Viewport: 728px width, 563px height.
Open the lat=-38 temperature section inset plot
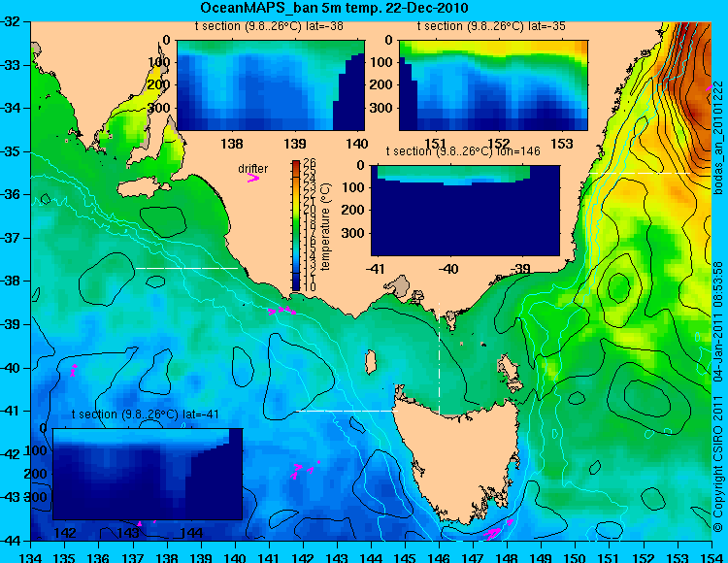271,85
